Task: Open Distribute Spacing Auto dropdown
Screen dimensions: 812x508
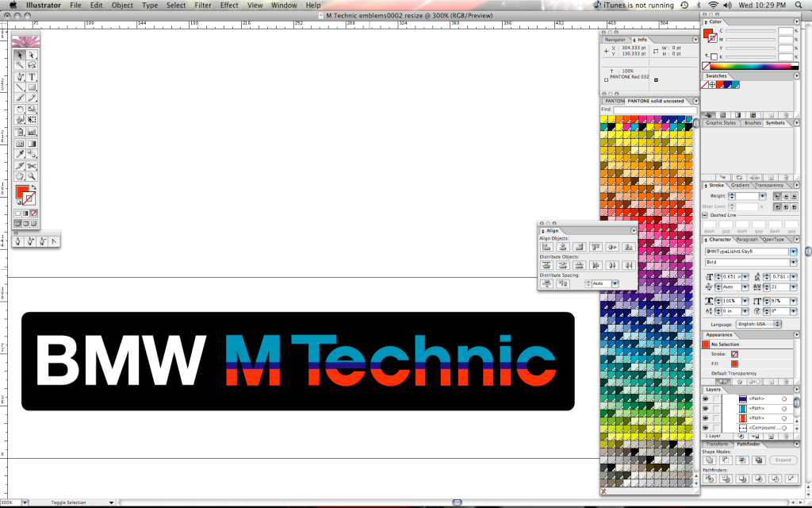Action: click(x=615, y=283)
